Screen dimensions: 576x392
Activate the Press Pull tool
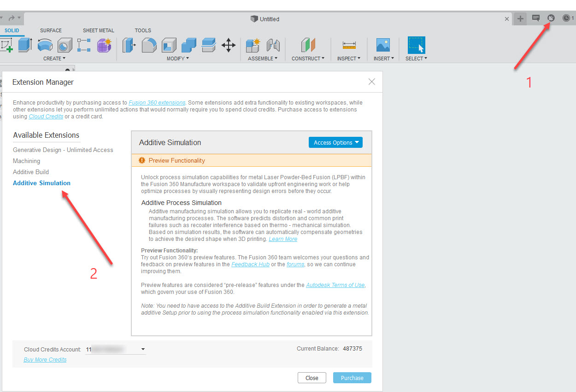(129, 45)
